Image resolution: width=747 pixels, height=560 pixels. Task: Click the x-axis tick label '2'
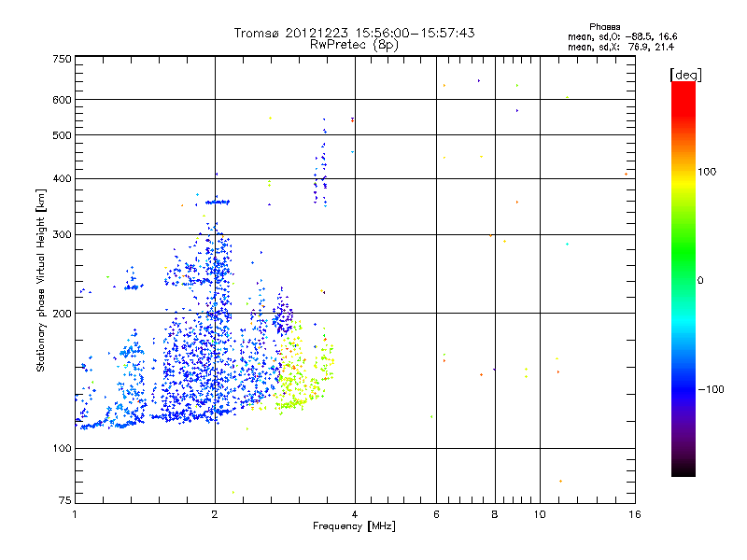215,514
